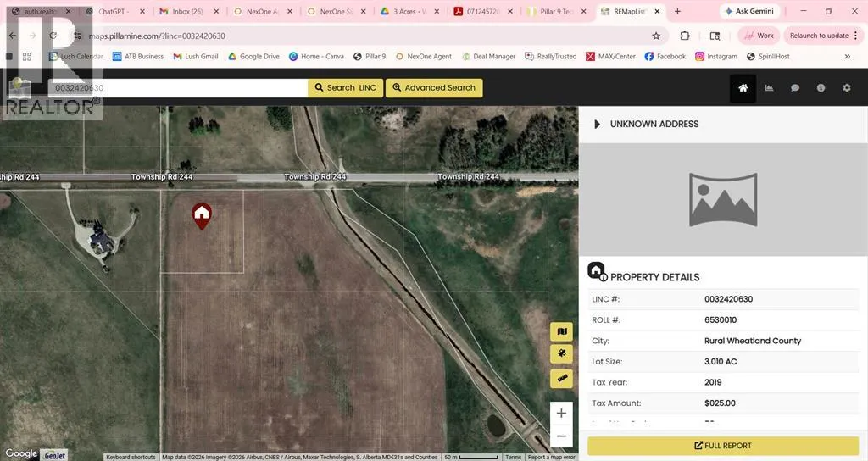Screen dimensions: 868x461
Task: Open the home panel icon
Action: (743, 88)
